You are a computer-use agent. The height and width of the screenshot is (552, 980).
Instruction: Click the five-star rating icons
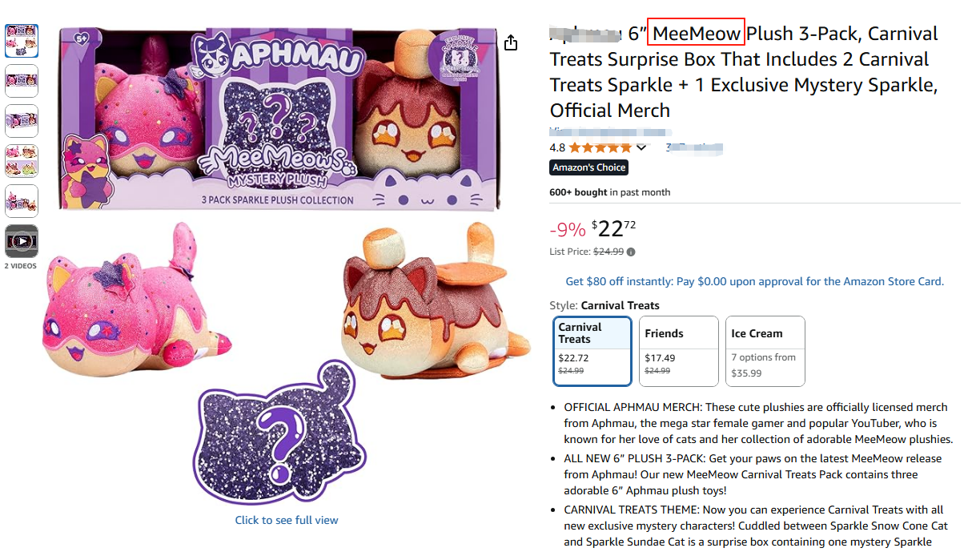point(600,147)
